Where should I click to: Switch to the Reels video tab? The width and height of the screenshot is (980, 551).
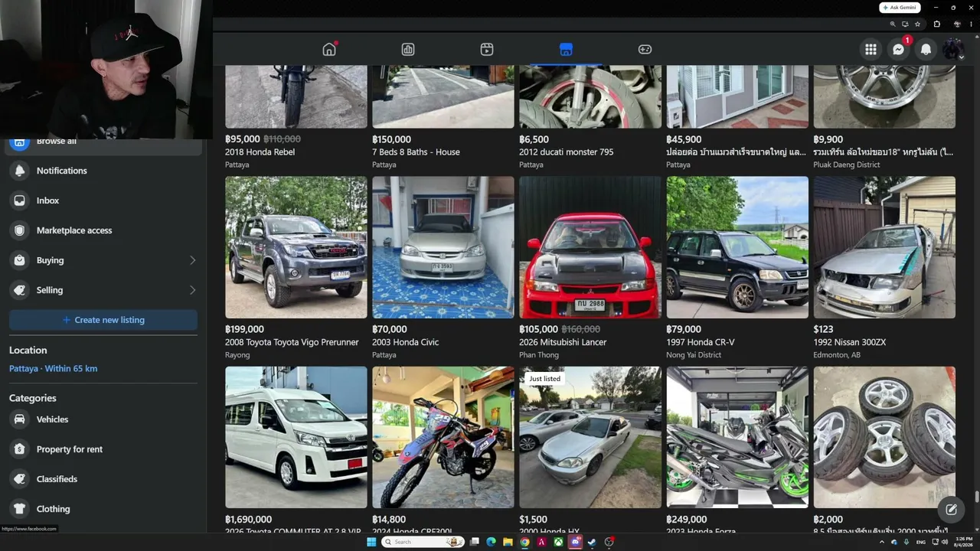[x=487, y=50]
